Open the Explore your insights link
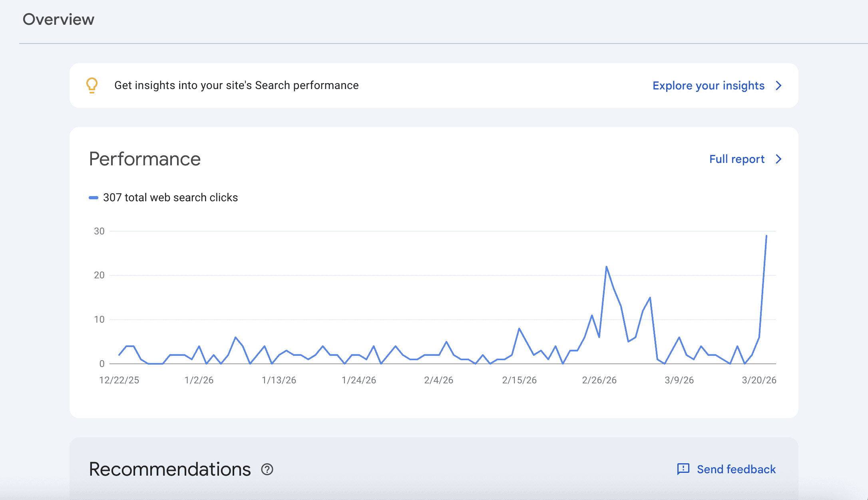868x500 pixels. (708, 85)
